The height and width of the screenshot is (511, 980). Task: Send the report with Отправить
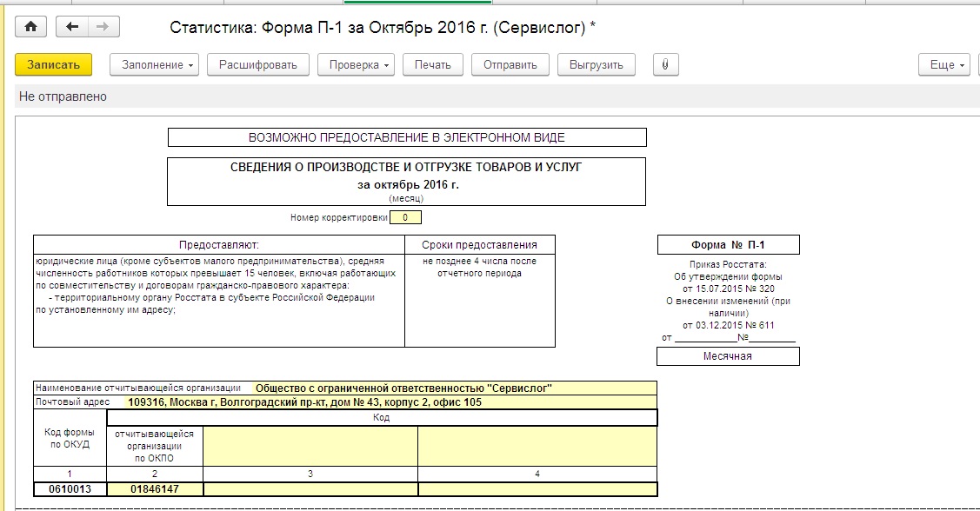510,65
